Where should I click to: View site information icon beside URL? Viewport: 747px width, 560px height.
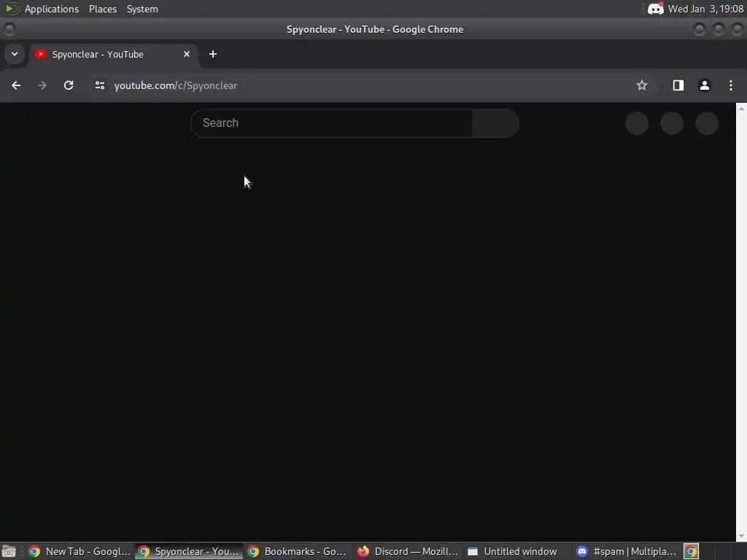pyautogui.click(x=99, y=86)
